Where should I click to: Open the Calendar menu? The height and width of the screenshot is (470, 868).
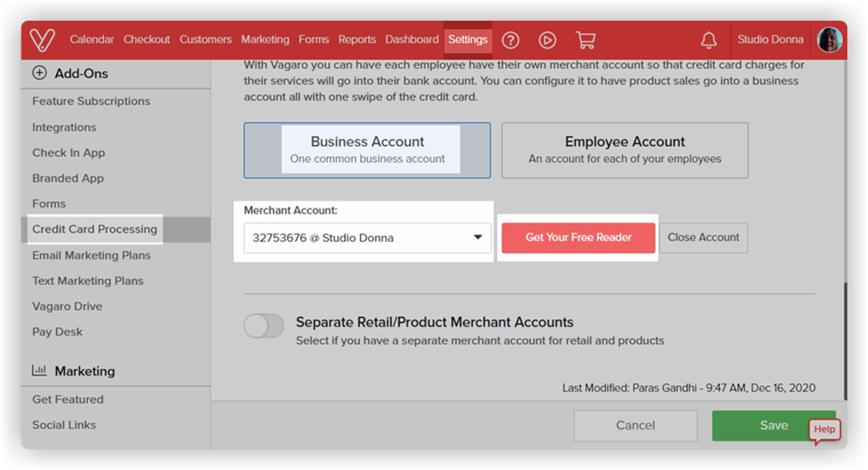(92, 40)
